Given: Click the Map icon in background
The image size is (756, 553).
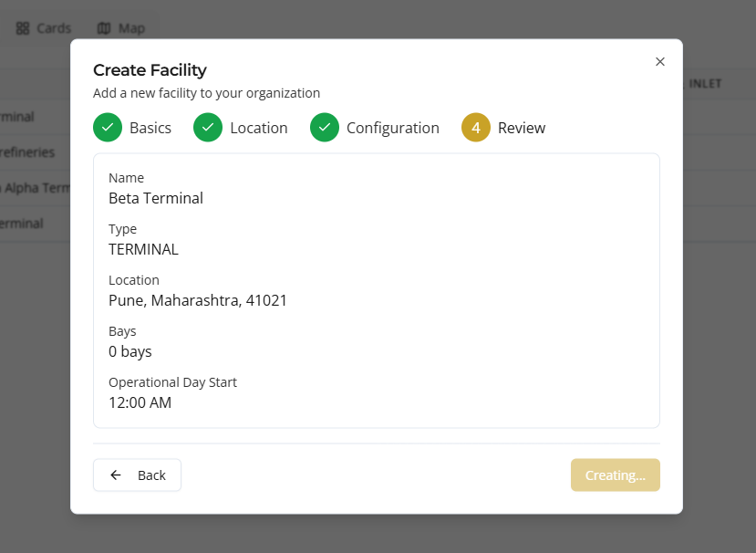Looking at the screenshot, I should point(104,28).
